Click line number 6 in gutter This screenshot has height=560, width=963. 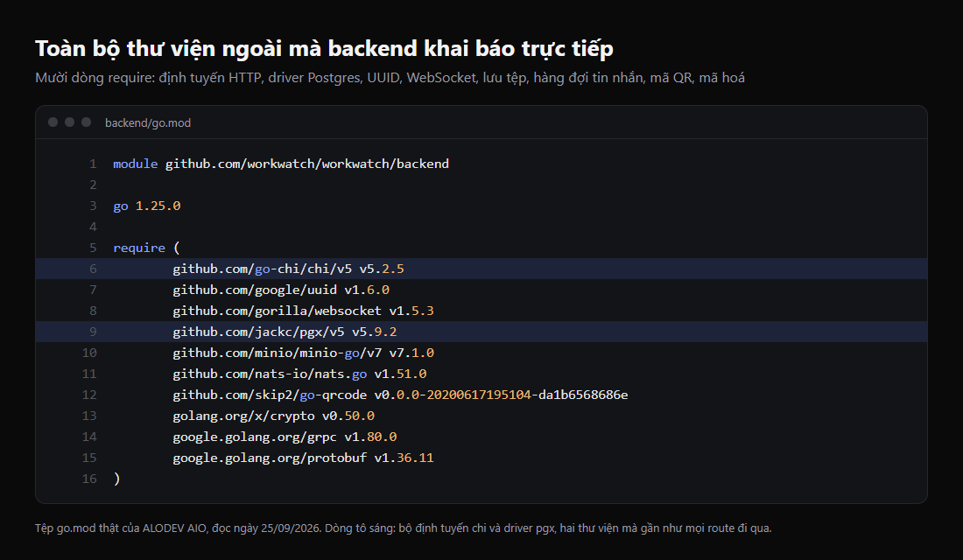[93, 269]
